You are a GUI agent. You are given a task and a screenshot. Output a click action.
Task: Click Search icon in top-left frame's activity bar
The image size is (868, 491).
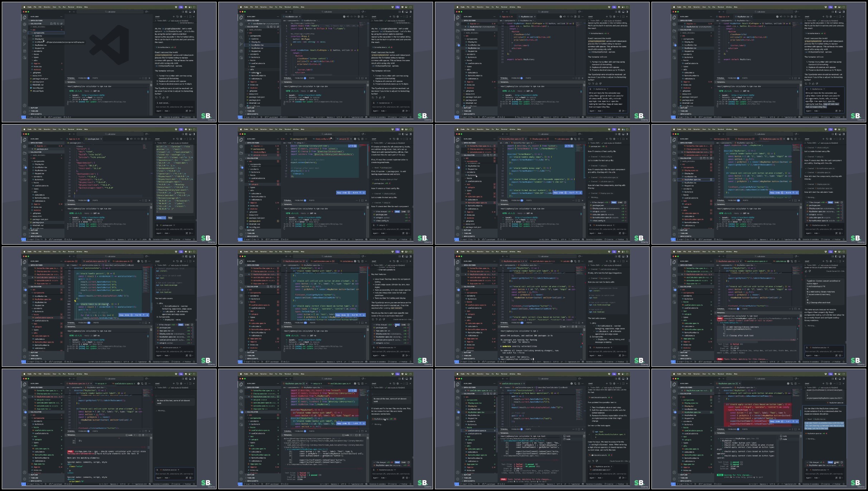click(x=24, y=38)
